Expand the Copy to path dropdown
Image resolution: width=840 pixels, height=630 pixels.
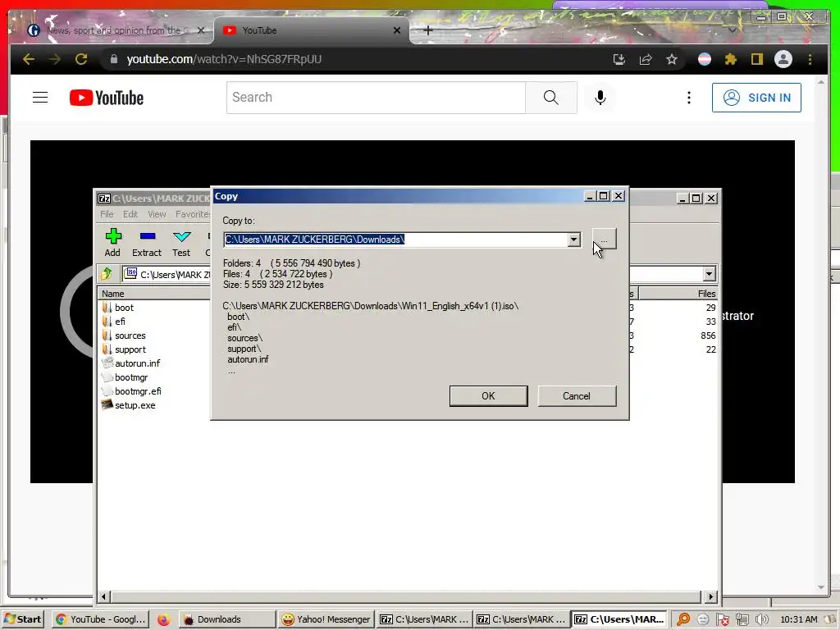coord(573,240)
